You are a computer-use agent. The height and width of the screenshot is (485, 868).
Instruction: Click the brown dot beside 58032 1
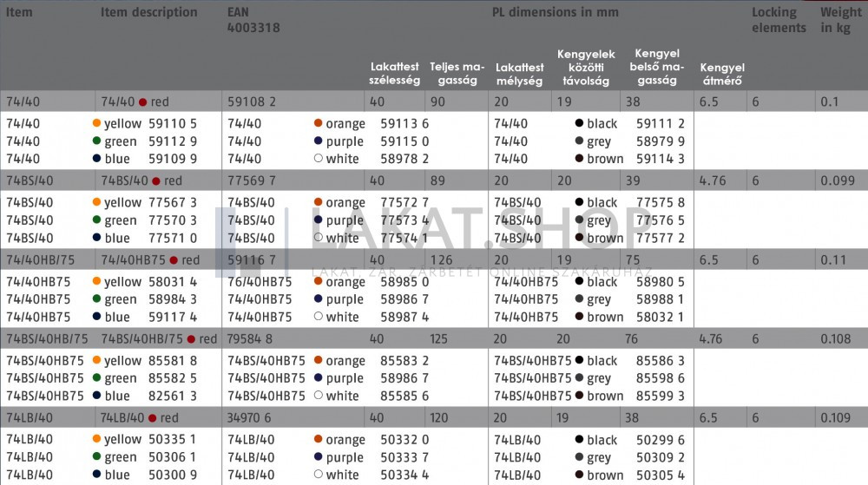pos(579,317)
